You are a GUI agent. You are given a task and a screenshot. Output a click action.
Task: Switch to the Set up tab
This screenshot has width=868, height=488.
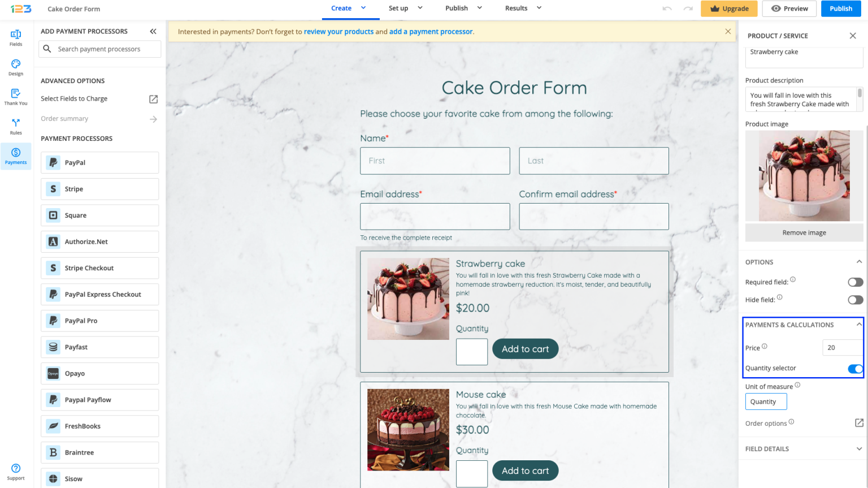tap(398, 8)
